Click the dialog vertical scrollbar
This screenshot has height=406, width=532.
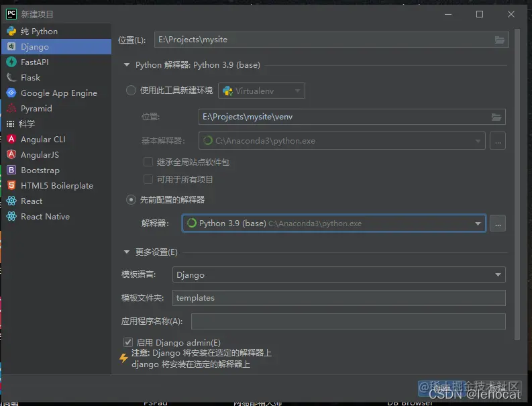(517, 185)
